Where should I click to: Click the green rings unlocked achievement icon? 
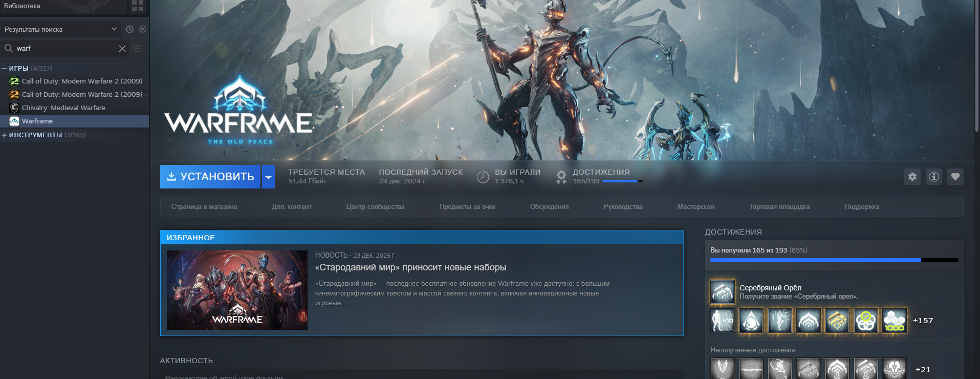point(866,321)
